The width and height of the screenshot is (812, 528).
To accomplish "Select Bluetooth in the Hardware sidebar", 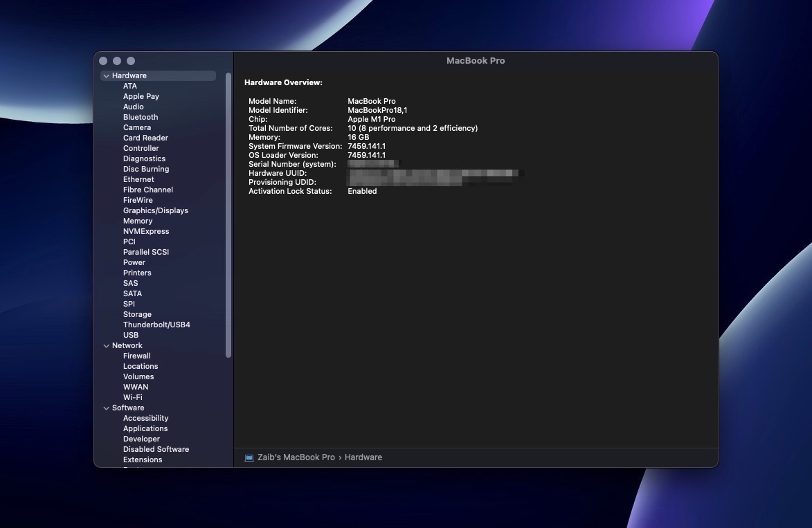I will pyautogui.click(x=141, y=117).
